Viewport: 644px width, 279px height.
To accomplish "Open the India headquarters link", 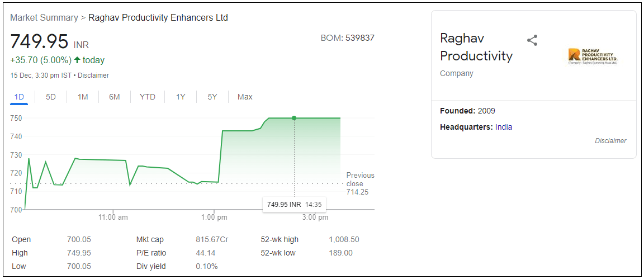I will point(504,127).
